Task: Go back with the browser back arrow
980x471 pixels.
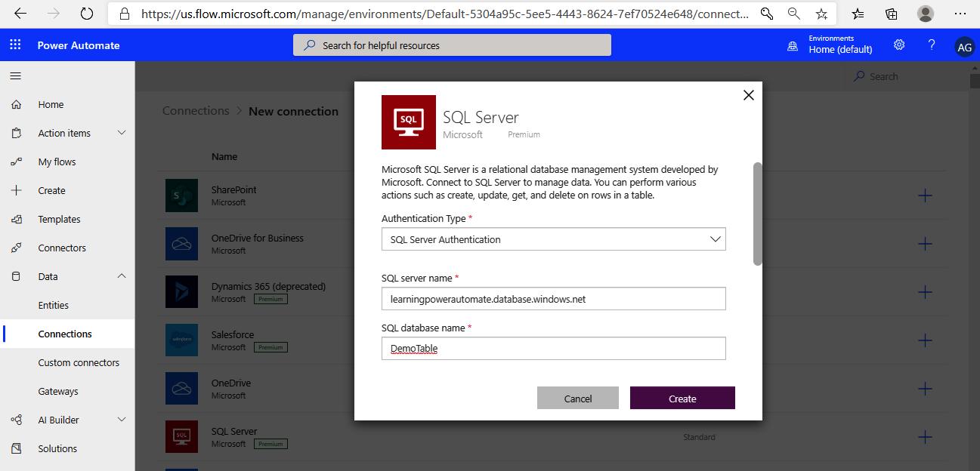Action: coord(20,14)
